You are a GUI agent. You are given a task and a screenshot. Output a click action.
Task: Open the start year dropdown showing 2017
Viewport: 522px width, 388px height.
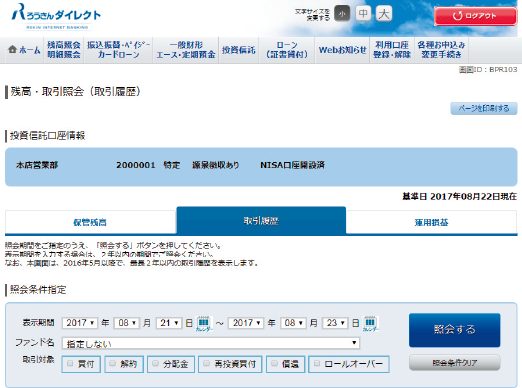pyautogui.click(x=80, y=323)
